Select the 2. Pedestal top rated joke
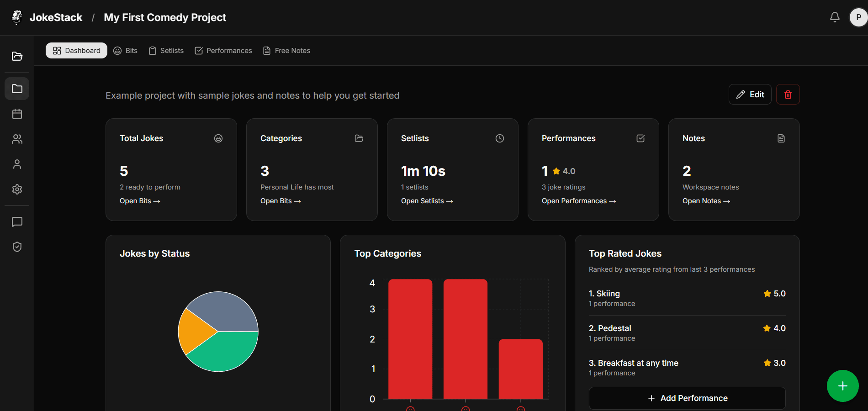The image size is (868, 411). (x=687, y=332)
